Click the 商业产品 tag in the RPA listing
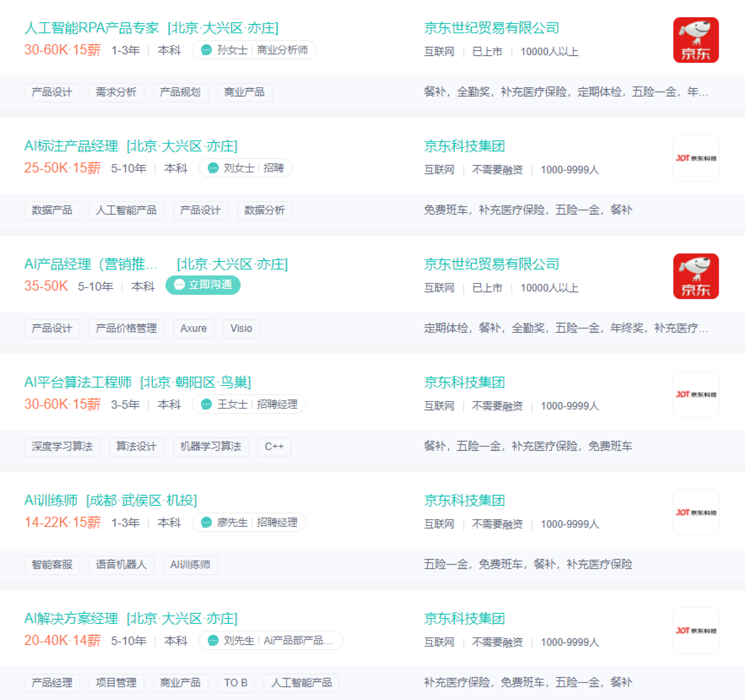Image resolution: width=745 pixels, height=700 pixels. tap(244, 92)
